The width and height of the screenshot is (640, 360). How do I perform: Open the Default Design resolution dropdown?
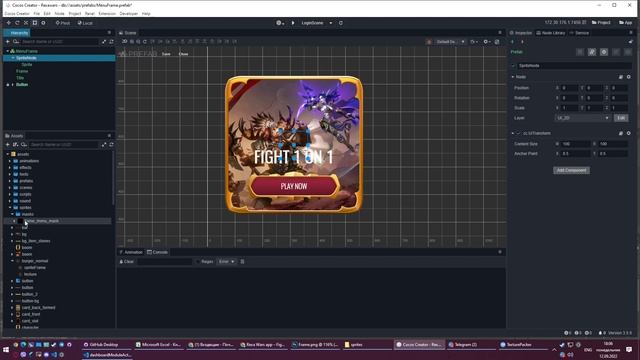pyautogui.click(x=450, y=42)
